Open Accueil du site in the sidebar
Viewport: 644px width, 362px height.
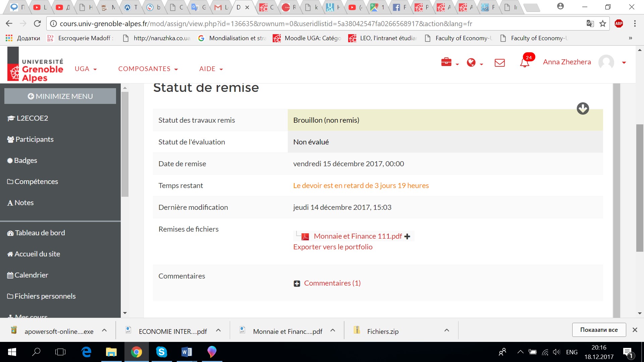tap(34, 254)
